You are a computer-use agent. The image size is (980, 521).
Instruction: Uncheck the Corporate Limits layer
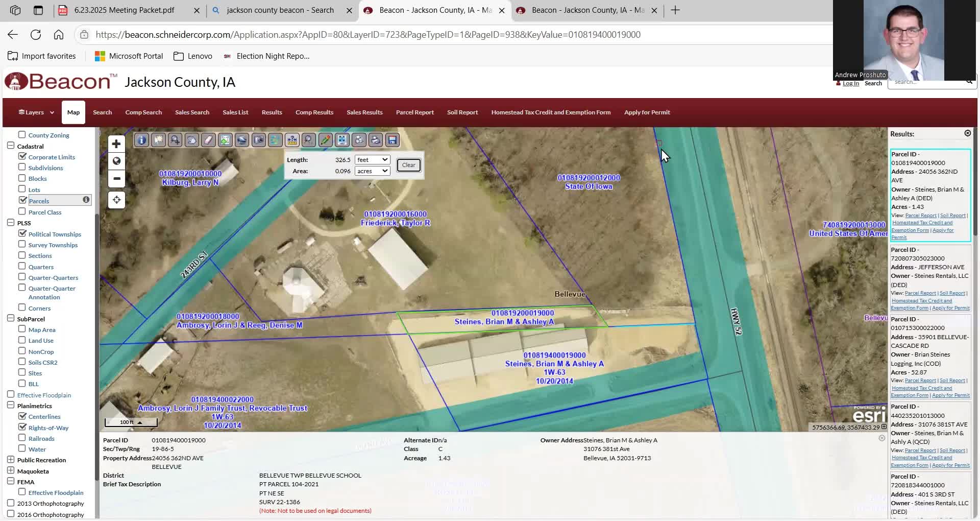(x=22, y=156)
